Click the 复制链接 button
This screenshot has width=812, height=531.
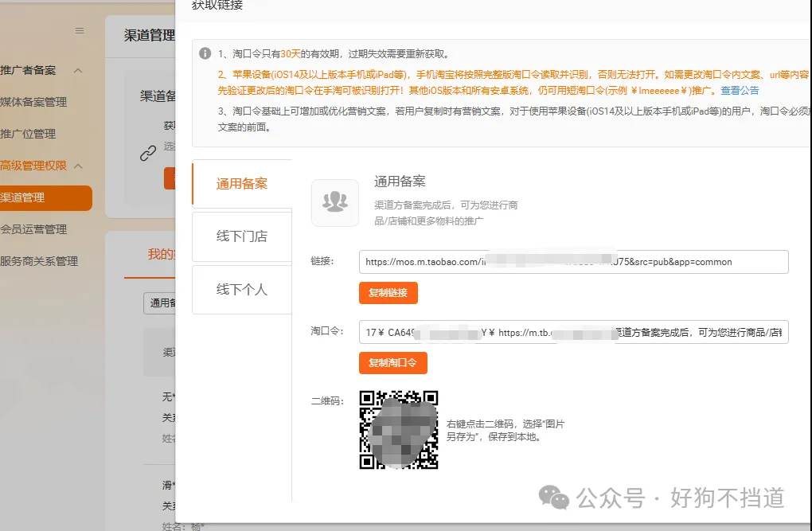coord(388,293)
